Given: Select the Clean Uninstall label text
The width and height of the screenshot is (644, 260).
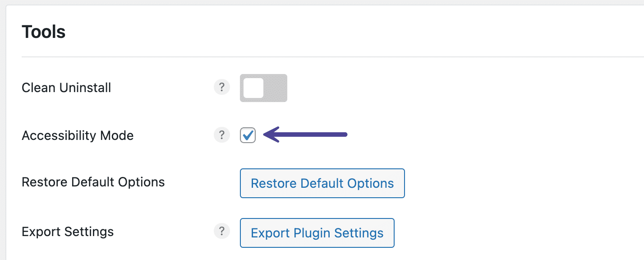Looking at the screenshot, I should [66, 87].
